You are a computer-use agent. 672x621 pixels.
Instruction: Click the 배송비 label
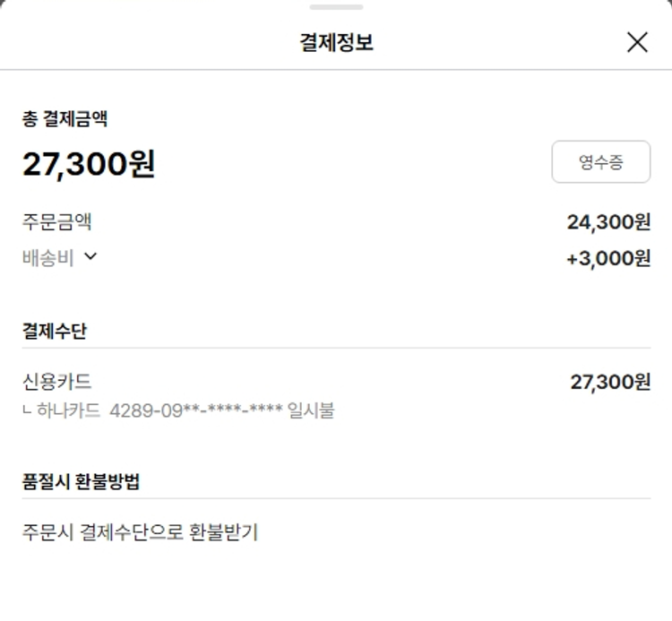coord(48,258)
